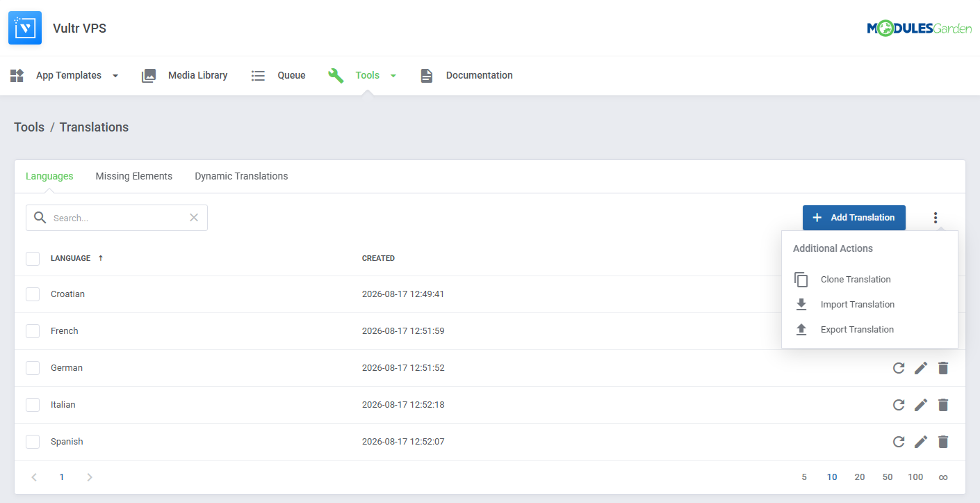Show 10 rows per page
Viewport: 980px width, 503px height.
click(x=832, y=477)
